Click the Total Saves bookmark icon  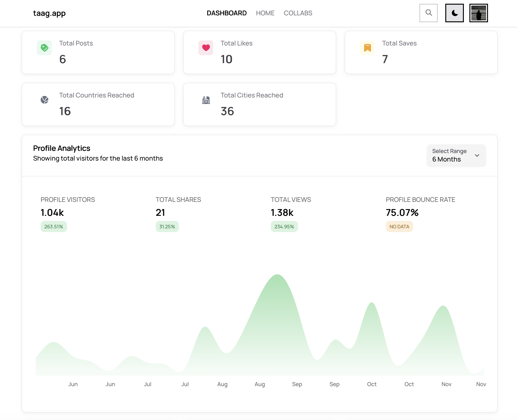367,48
